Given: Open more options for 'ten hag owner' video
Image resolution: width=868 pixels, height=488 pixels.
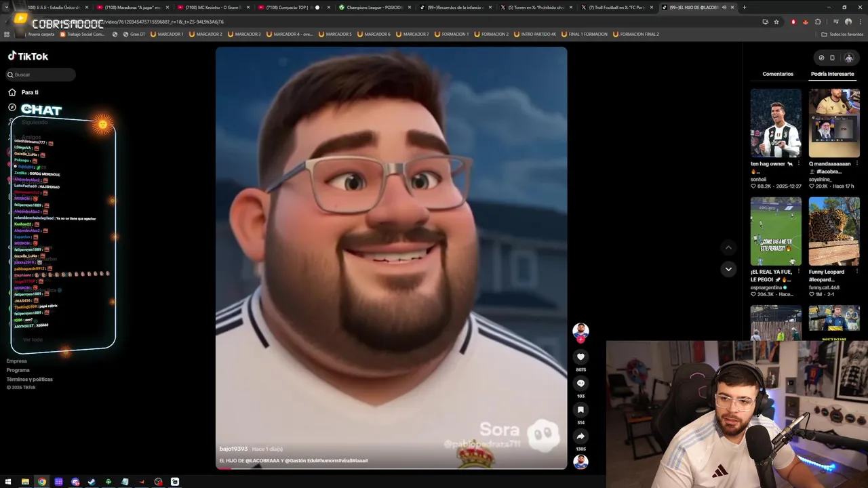Looking at the screenshot, I should 799,164.
